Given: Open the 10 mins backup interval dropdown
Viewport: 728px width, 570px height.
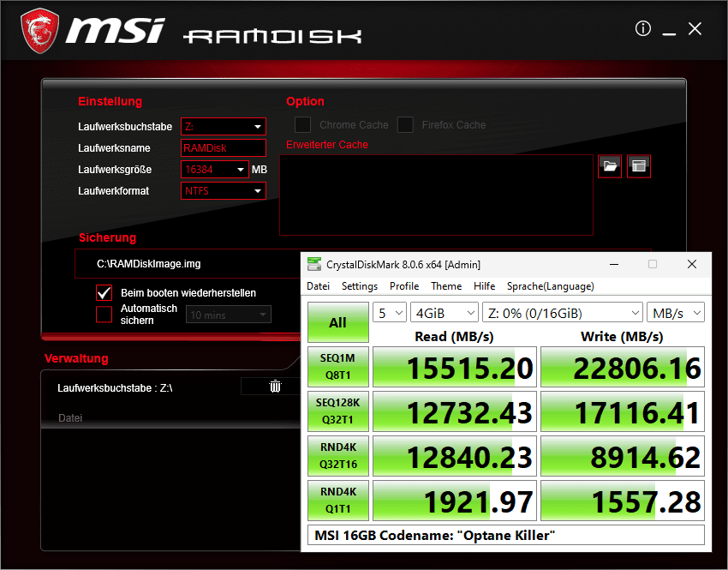Looking at the screenshot, I should click(x=229, y=315).
